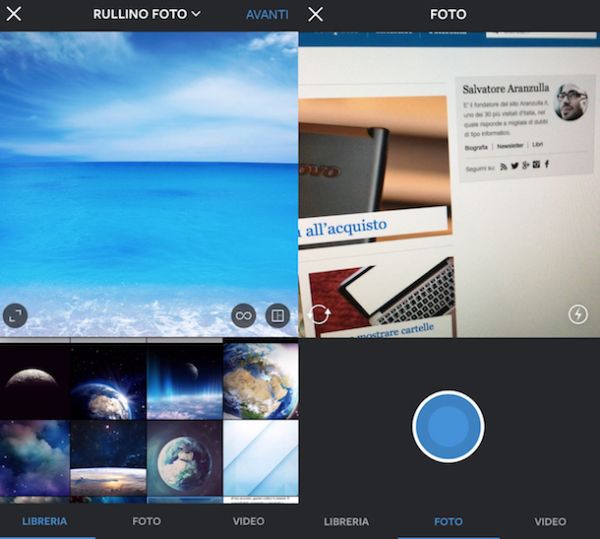Pick the cloudy nebula thumbnail
Viewport: 600px width, 539px height.
35,456
